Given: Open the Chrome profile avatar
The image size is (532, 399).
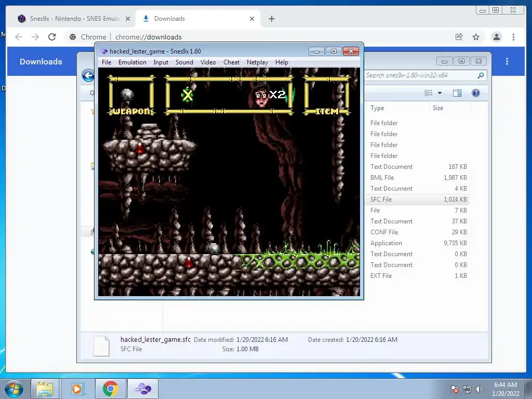Looking at the screenshot, I should [496, 37].
